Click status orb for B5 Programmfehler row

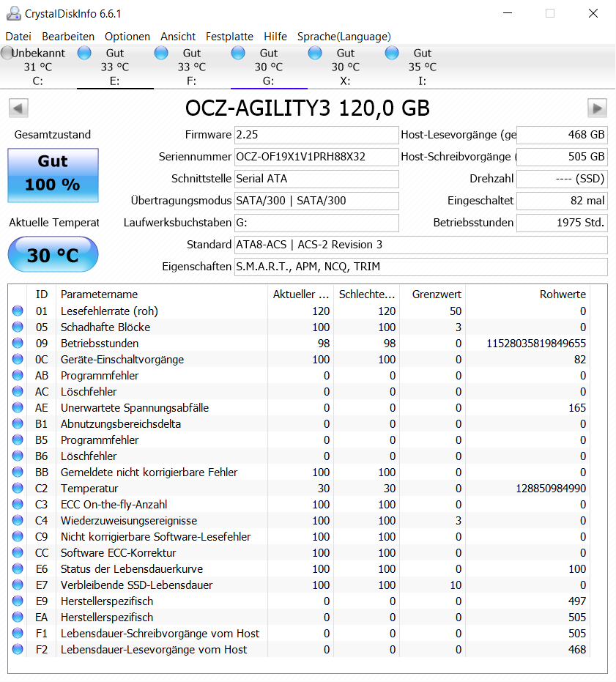click(x=18, y=440)
